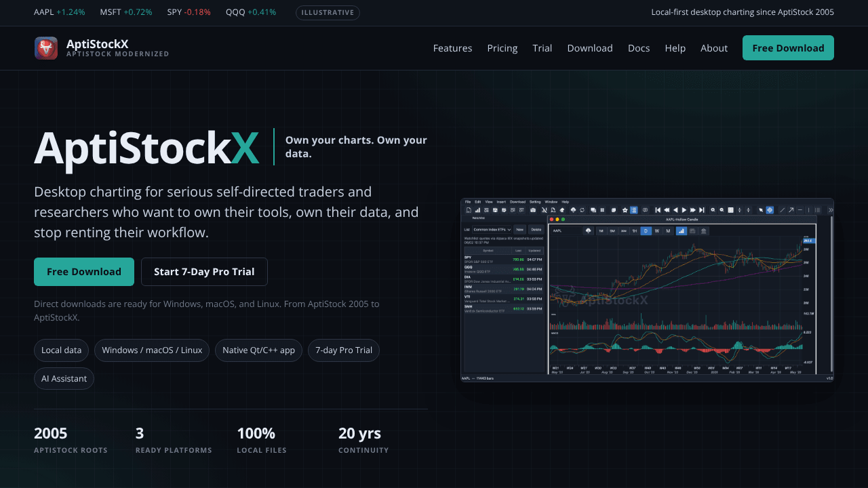868x488 pixels.
Task: Select the arrow line drawing tool
Action: click(x=791, y=210)
